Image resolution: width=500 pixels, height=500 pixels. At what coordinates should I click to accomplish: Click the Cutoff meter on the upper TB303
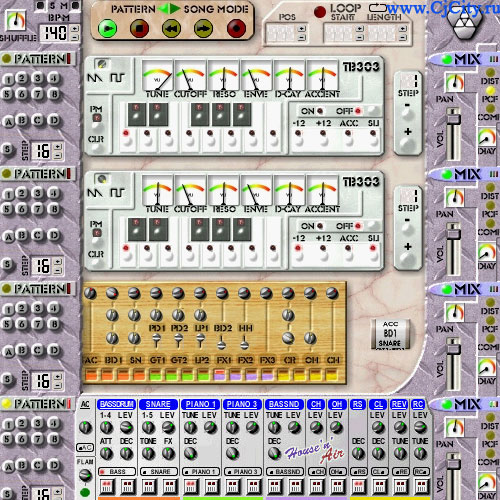coord(190,75)
